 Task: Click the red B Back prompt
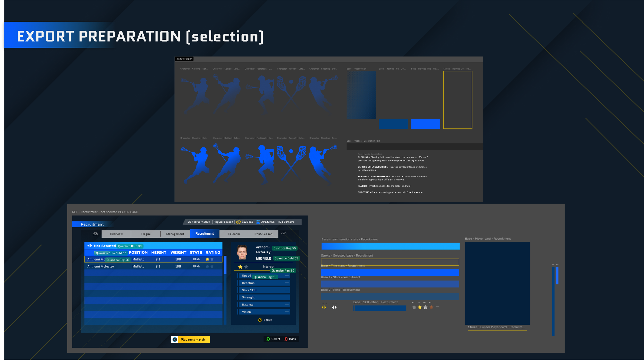[290, 339]
